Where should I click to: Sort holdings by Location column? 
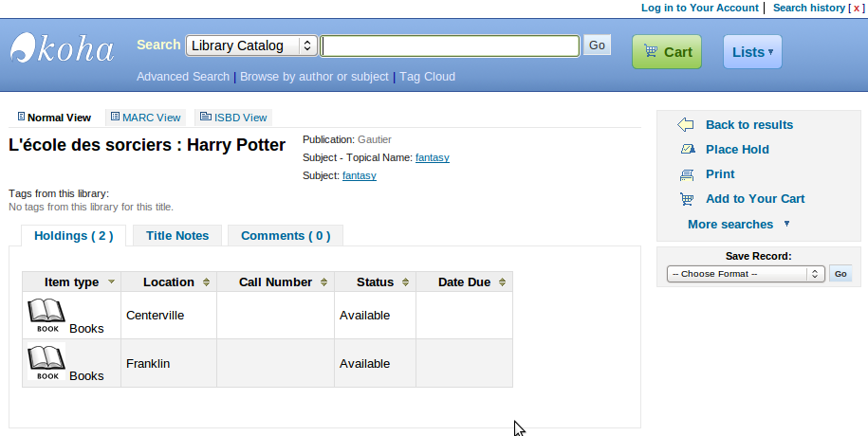[168, 282]
